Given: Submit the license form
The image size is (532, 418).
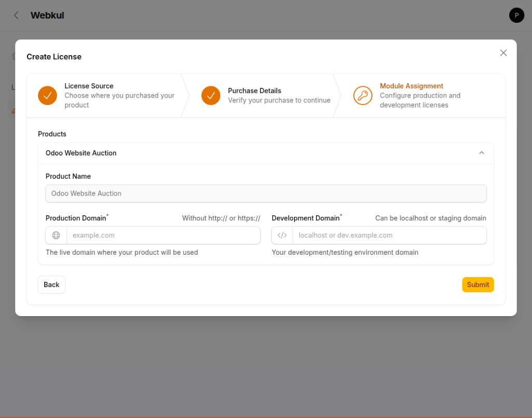Looking at the screenshot, I should 477,284.
